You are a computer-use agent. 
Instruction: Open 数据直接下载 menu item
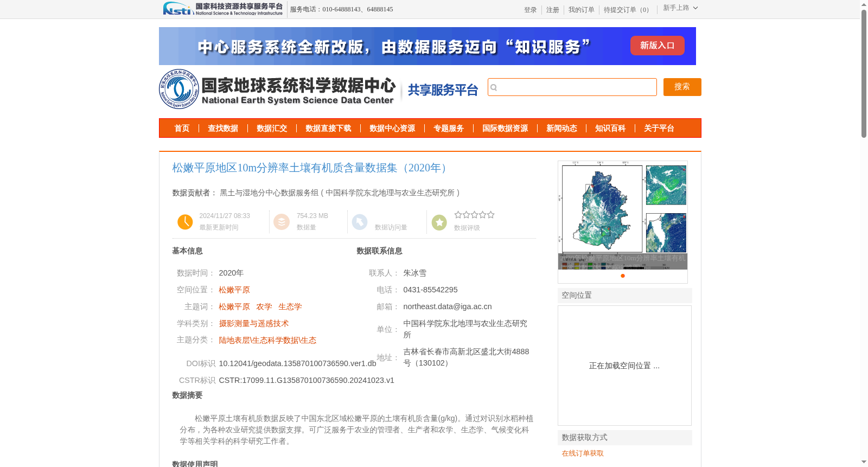click(x=328, y=129)
